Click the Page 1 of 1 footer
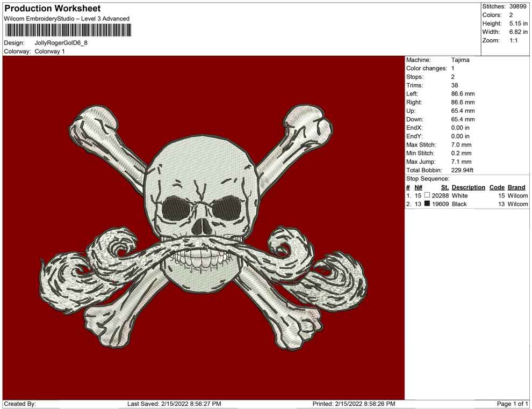 [512, 404]
